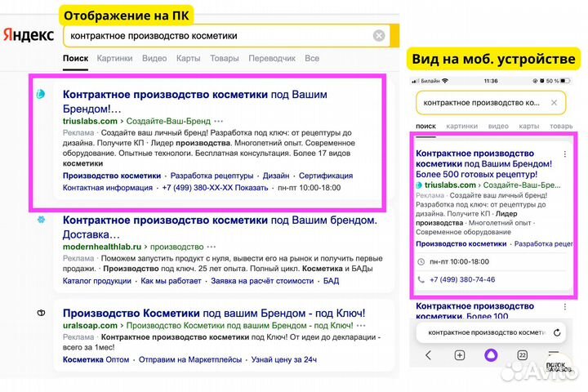Open the Производство Косметики uralsoap title link
588x392 pixels.
(x=214, y=314)
